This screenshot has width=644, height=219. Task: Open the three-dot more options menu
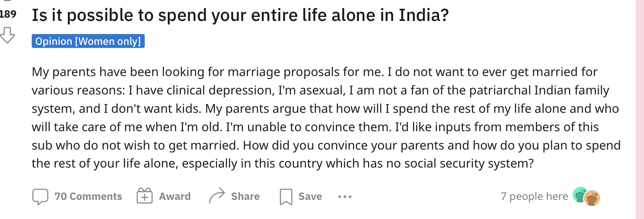(x=345, y=197)
